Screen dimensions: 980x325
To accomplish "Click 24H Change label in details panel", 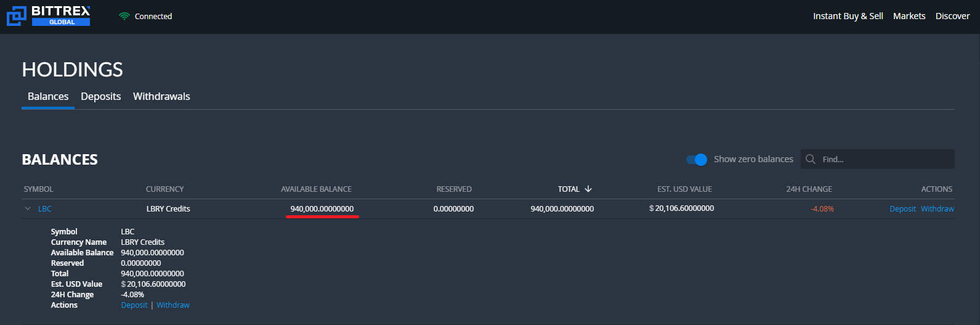I will coord(72,294).
